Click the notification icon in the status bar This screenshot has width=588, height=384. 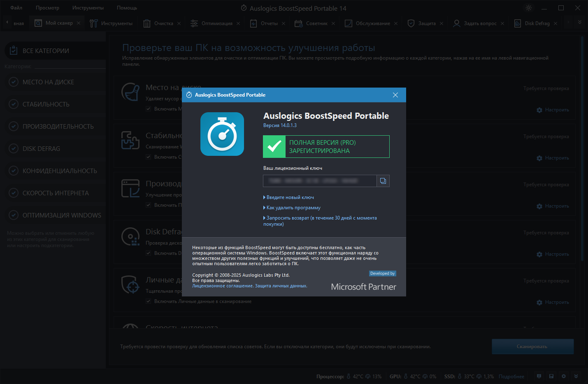point(539,376)
